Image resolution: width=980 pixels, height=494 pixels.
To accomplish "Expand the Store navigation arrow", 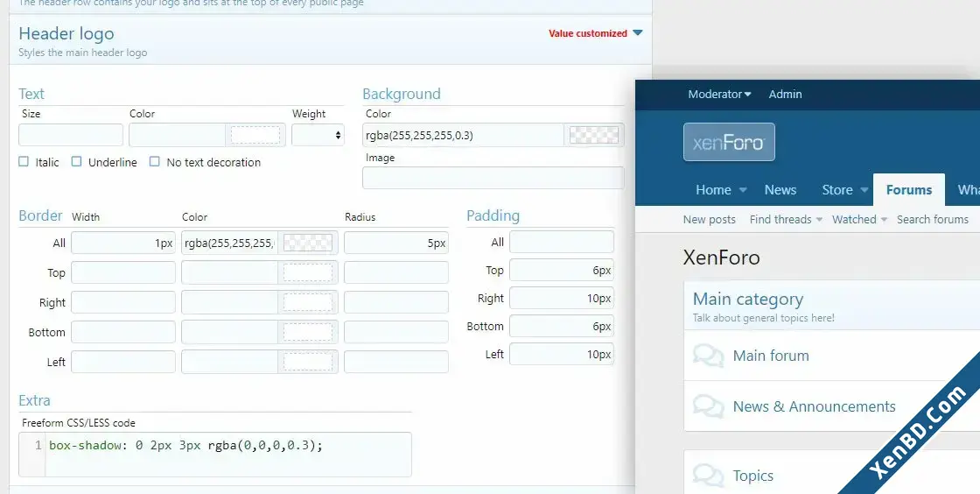I will [x=864, y=190].
